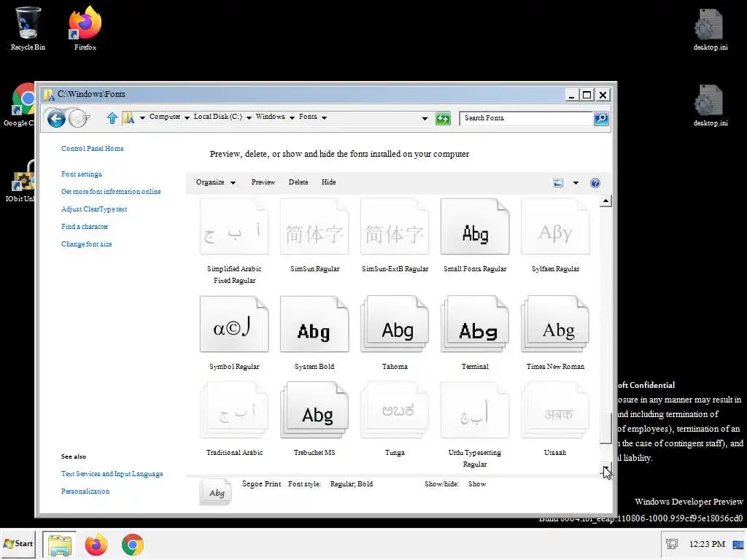Viewport: 747px width, 560px height.
Task: Open the view options dropdown arrow
Action: 576,183
